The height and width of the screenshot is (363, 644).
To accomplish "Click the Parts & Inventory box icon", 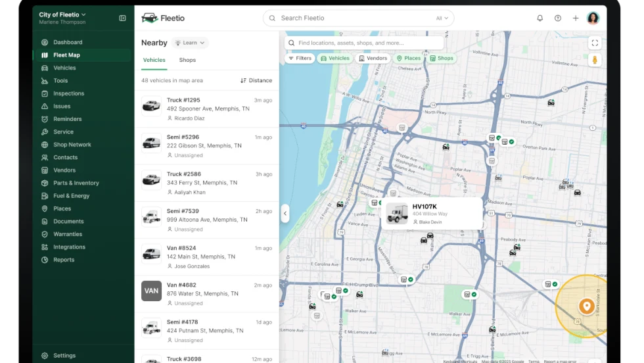I will (45, 183).
